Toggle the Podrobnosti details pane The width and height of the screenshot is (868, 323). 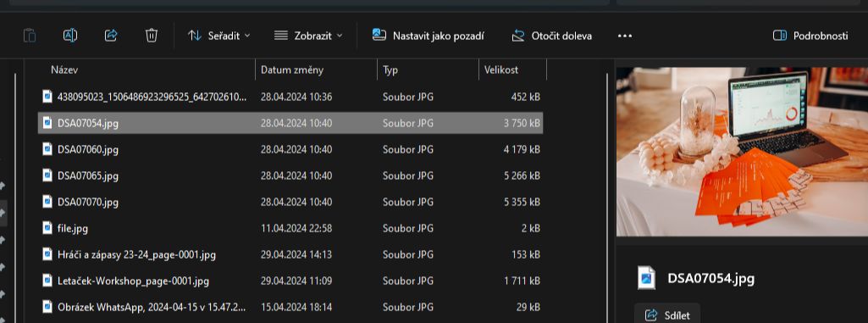pos(810,36)
